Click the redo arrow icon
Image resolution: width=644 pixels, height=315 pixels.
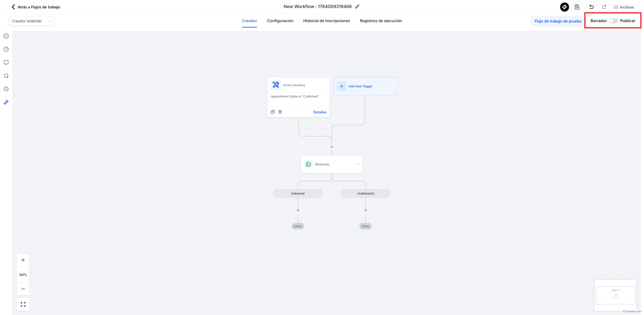(604, 7)
